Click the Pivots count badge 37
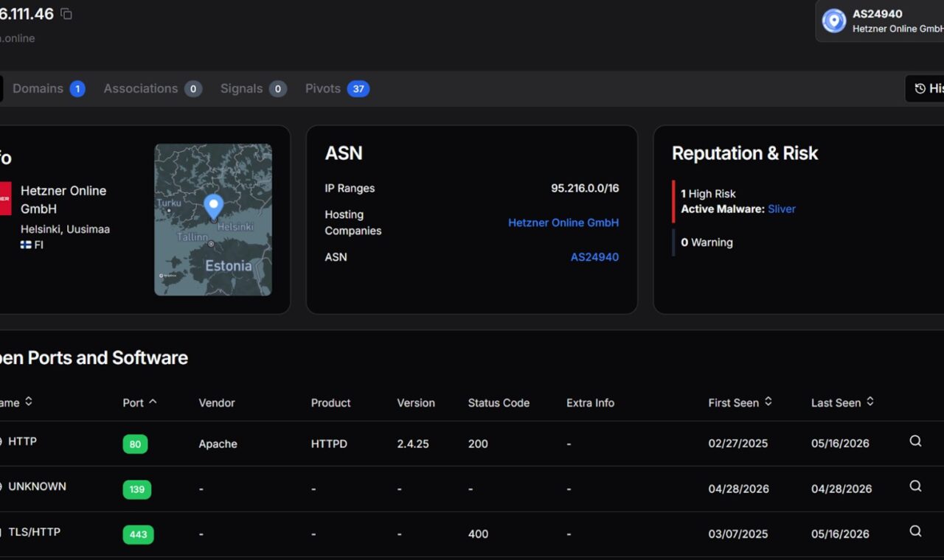The image size is (944, 560). pyautogui.click(x=358, y=88)
